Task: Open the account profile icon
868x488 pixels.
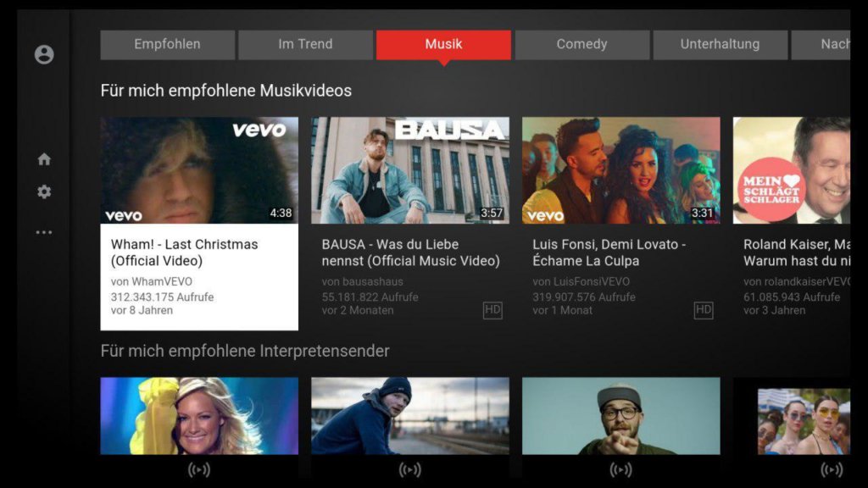Action: (43, 53)
